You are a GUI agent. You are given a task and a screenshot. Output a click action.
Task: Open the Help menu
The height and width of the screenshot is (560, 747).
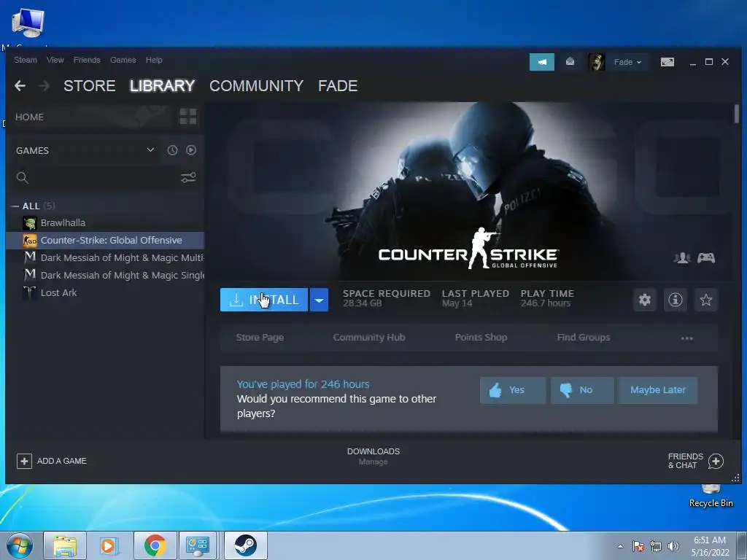pos(154,60)
